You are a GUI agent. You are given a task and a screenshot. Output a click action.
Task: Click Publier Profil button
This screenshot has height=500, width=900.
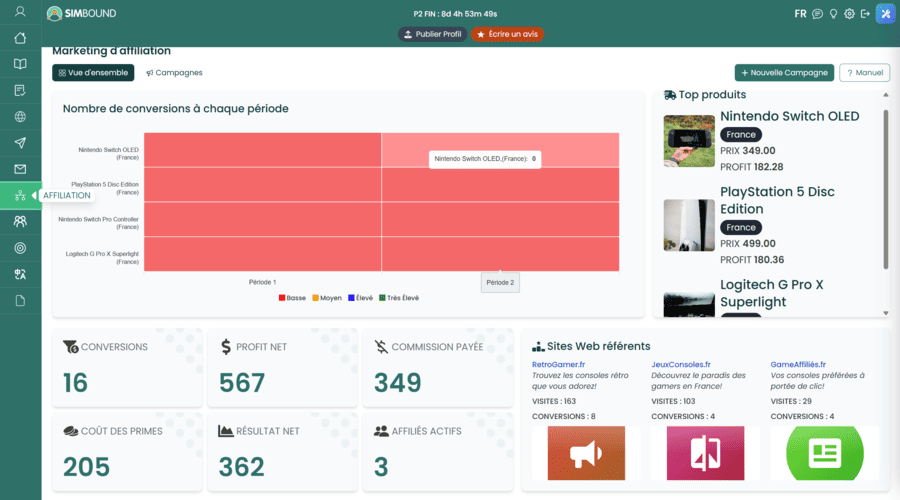tap(432, 34)
